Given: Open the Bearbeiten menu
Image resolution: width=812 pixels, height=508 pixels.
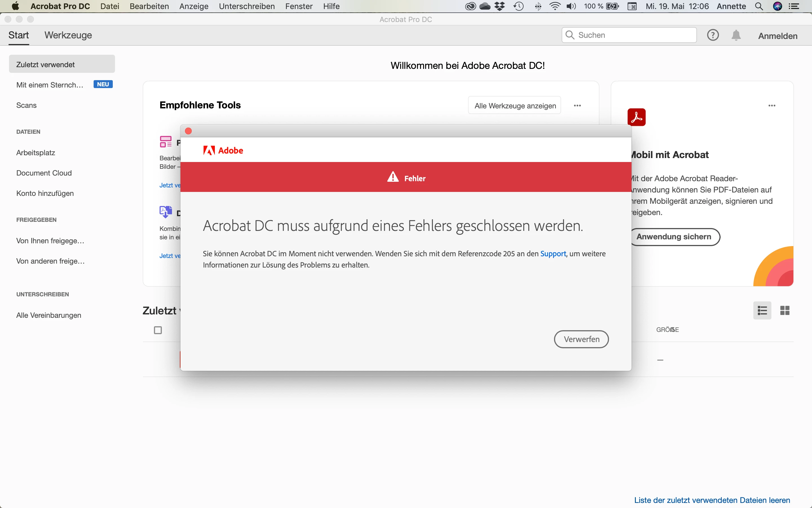Looking at the screenshot, I should click(149, 6).
